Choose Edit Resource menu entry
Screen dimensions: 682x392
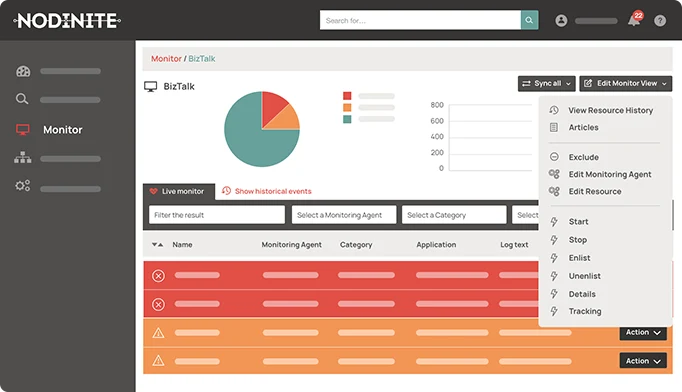pyautogui.click(x=595, y=191)
